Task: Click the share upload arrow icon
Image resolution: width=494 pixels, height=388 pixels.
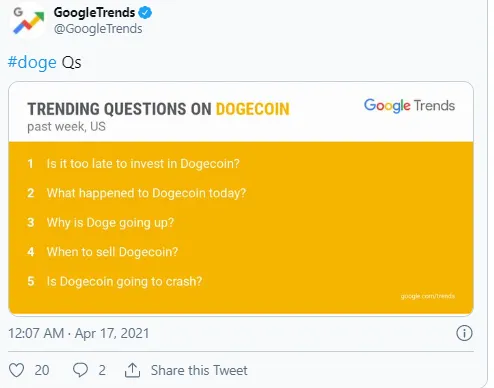Action: [x=132, y=370]
